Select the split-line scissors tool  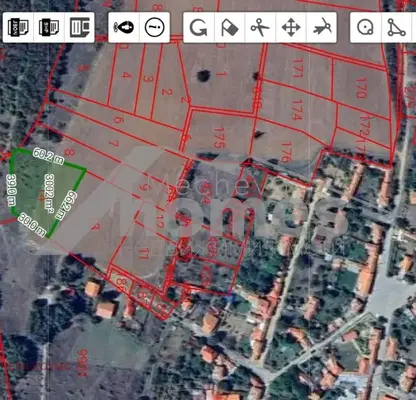(322, 27)
